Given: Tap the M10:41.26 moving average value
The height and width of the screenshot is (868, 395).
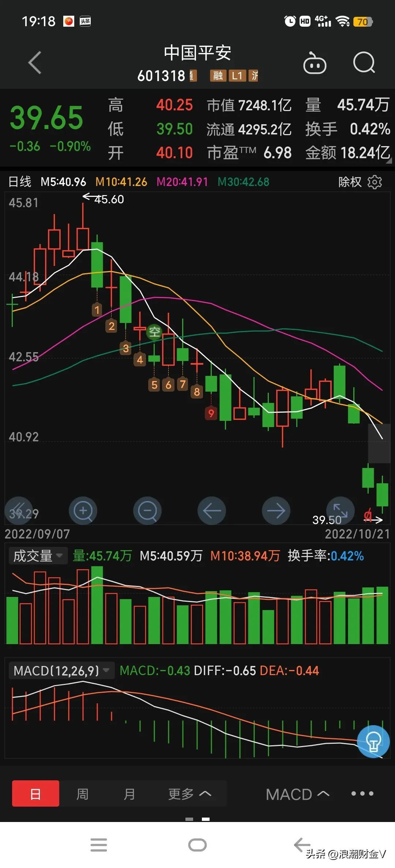Looking at the screenshot, I should pos(121,182).
